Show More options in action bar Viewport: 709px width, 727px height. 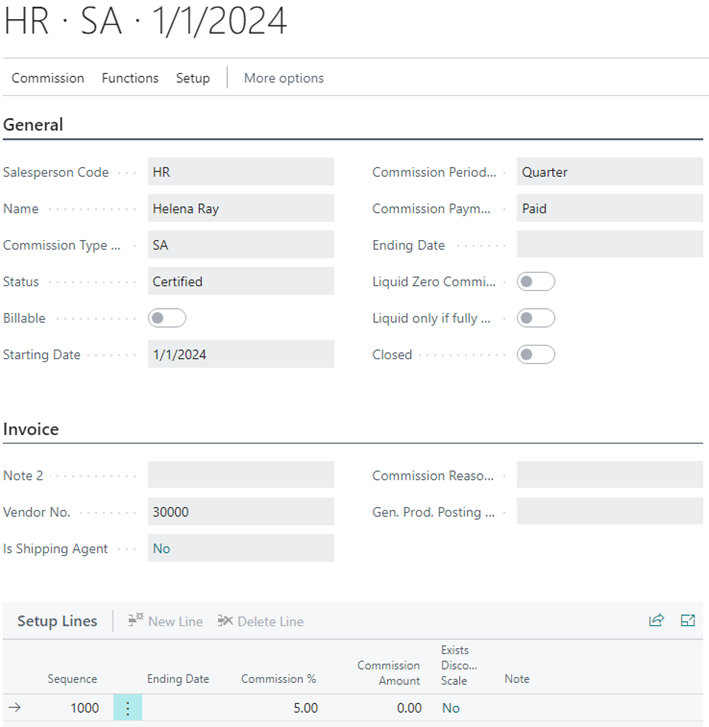[284, 78]
